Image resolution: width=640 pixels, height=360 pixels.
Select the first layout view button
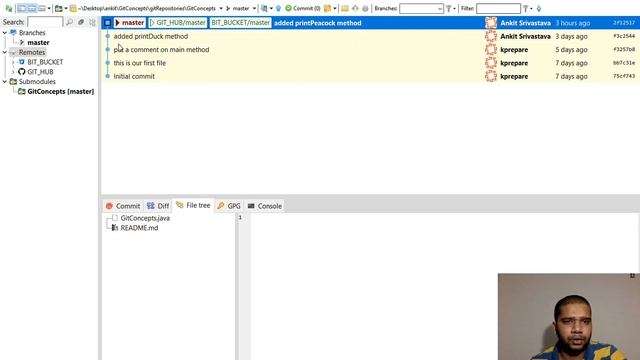tap(22, 9)
